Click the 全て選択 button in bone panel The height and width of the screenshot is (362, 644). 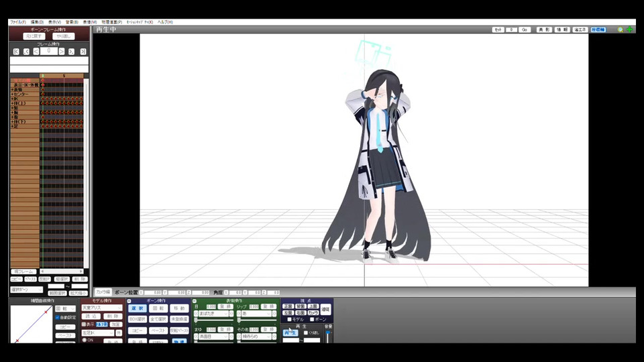click(x=158, y=319)
